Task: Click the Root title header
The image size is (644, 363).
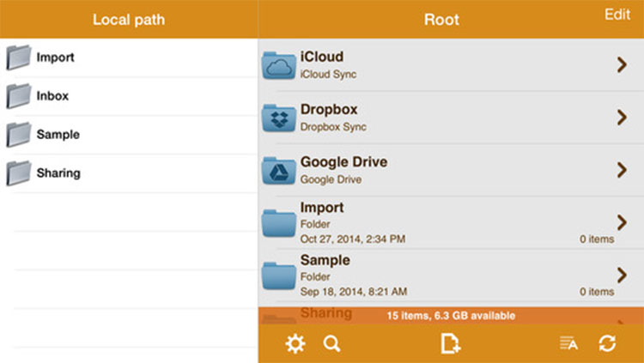Action: click(x=441, y=19)
